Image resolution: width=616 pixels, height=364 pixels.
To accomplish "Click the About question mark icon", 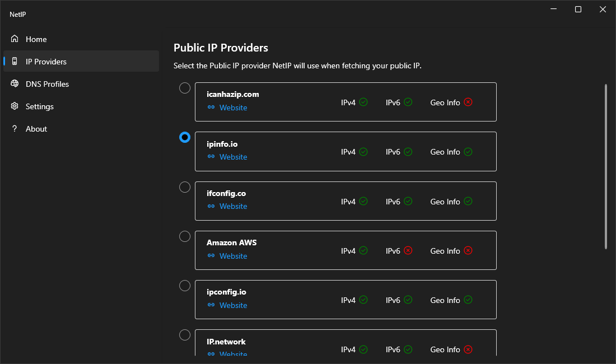I will click(x=15, y=128).
